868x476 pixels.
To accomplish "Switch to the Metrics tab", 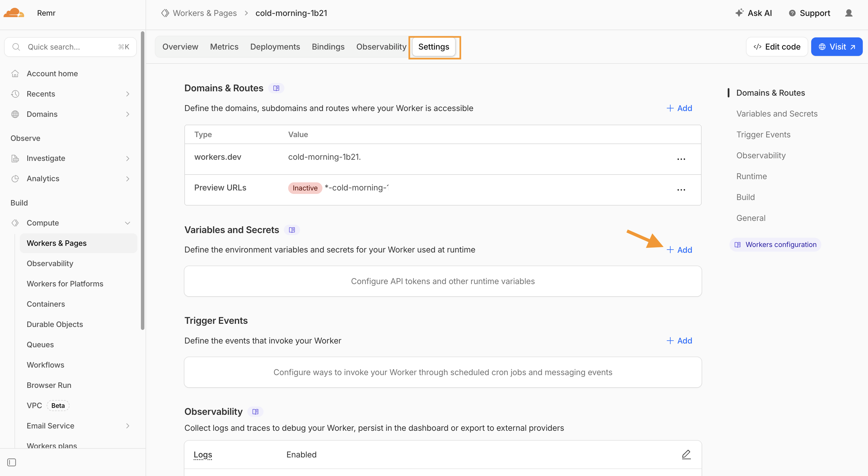I will [x=224, y=47].
